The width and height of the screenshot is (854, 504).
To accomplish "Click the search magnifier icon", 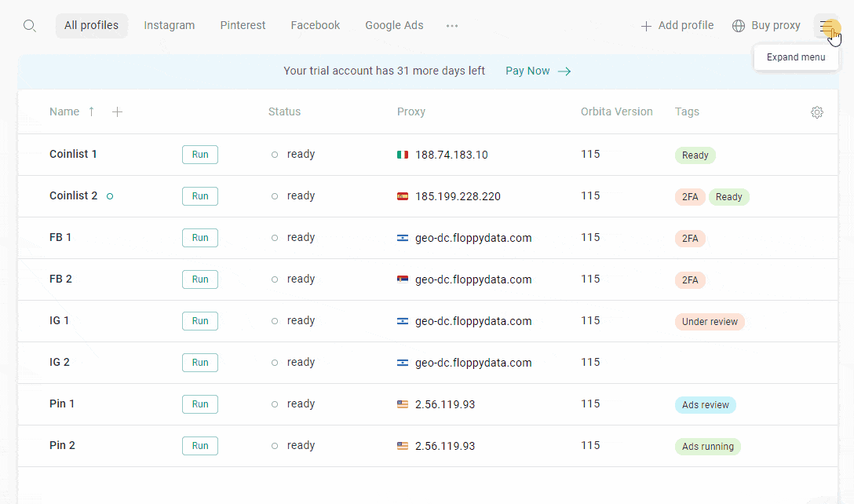I will (30, 26).
